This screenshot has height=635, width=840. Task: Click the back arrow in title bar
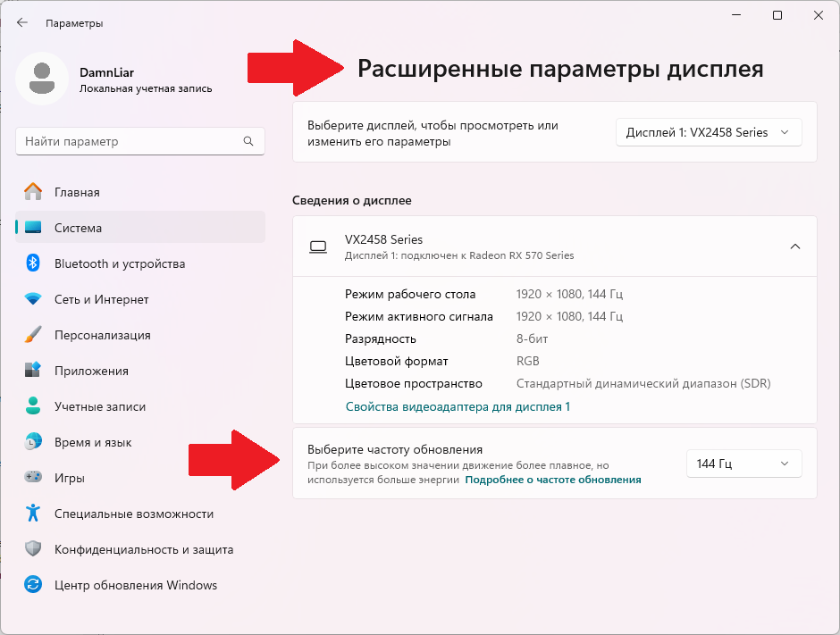coord(22,22)
